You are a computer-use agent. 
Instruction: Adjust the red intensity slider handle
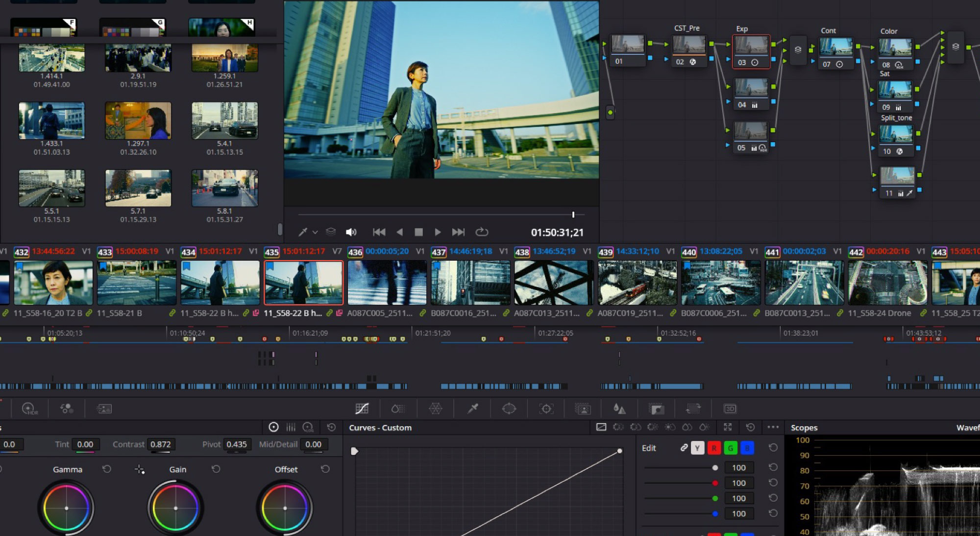click(x=715, y=483)
